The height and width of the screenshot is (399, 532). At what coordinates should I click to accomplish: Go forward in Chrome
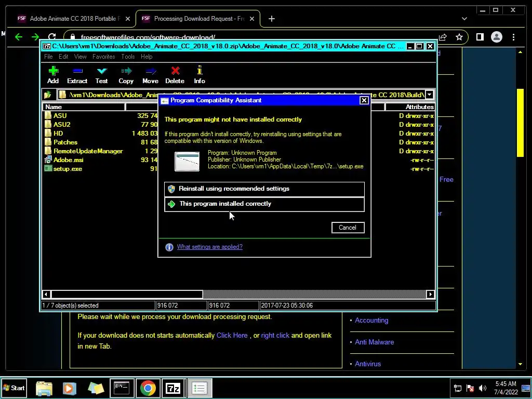point(35,37)
